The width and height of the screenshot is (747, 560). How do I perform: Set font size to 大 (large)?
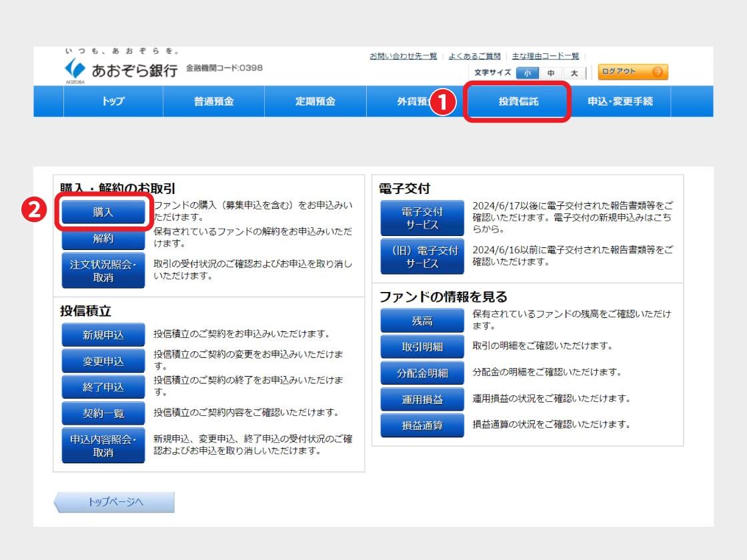[573, 73]
